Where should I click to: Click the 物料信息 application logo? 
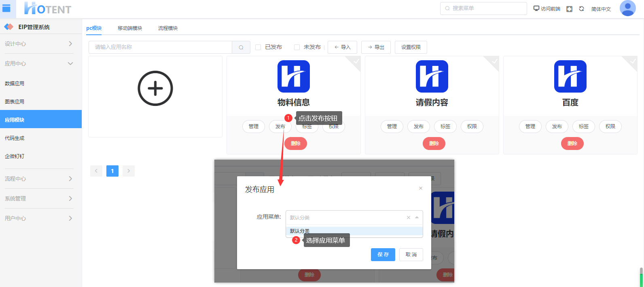293,76
